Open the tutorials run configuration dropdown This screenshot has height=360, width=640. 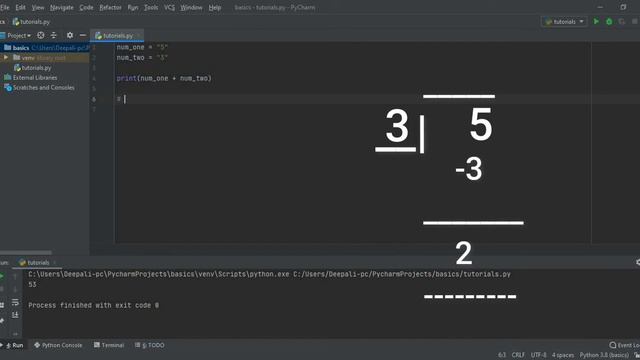click(x=564, y=22)
